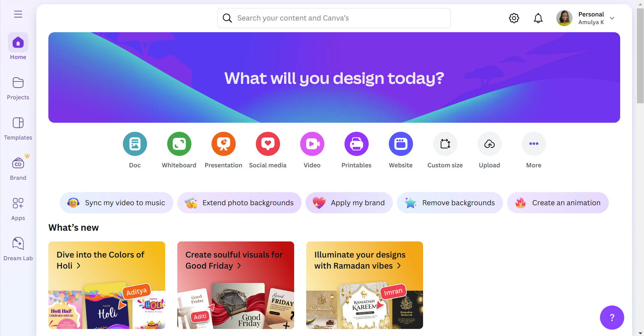Open the Doc design type icon
The height and width of the screenshot is (336, 644).
[135, 144]
